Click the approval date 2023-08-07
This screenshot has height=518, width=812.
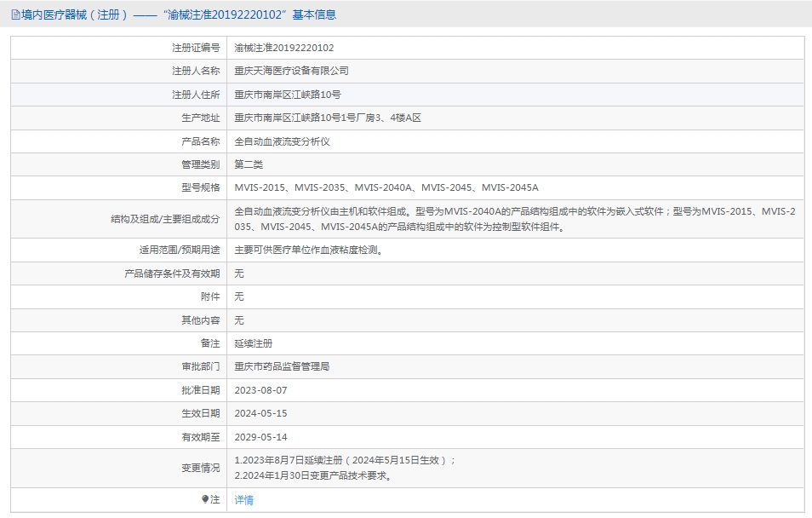click(x=261, y=390)
